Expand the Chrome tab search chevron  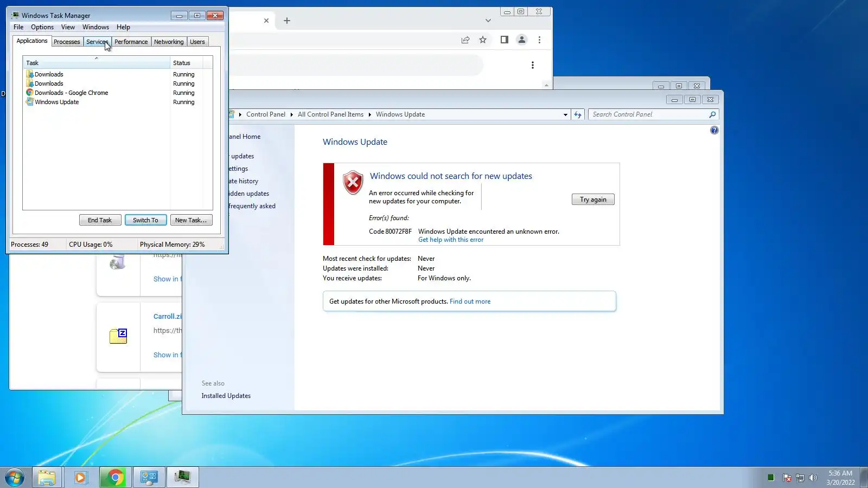click(488, 21)
